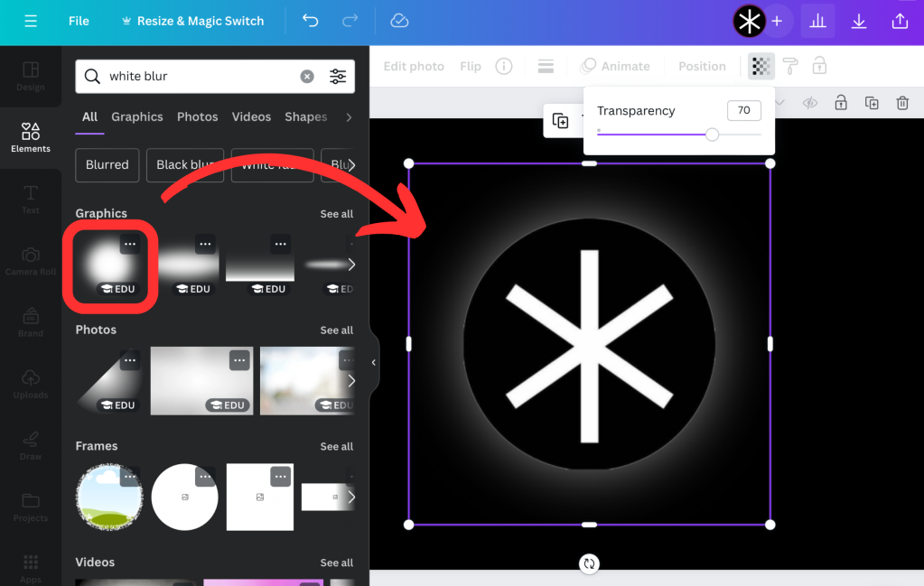Open the Elements sidebar panel
924x586 pixels.
(x=31, y=138)
